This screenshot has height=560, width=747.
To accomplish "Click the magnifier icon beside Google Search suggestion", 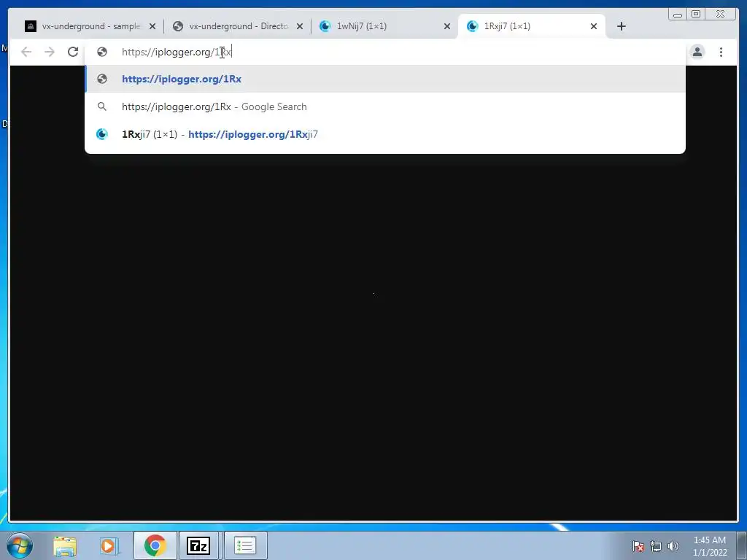I will [102, 106].
